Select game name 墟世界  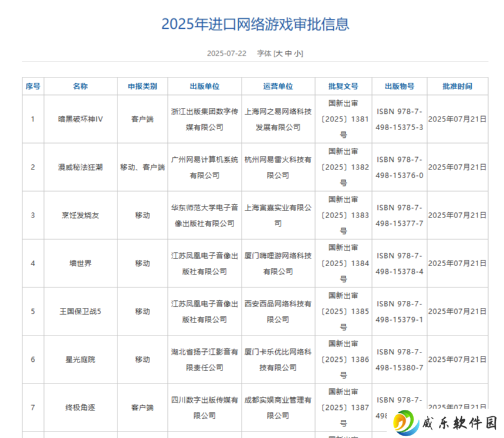[80, 264]
